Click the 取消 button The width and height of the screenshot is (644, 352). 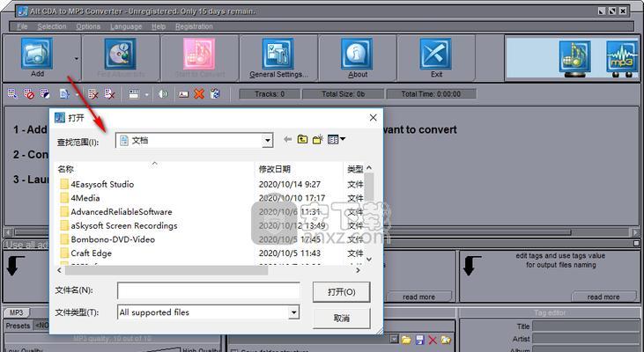341,318
